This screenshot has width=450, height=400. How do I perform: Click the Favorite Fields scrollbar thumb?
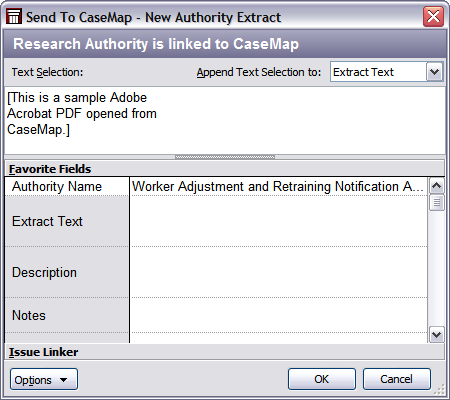click(437, 202)
